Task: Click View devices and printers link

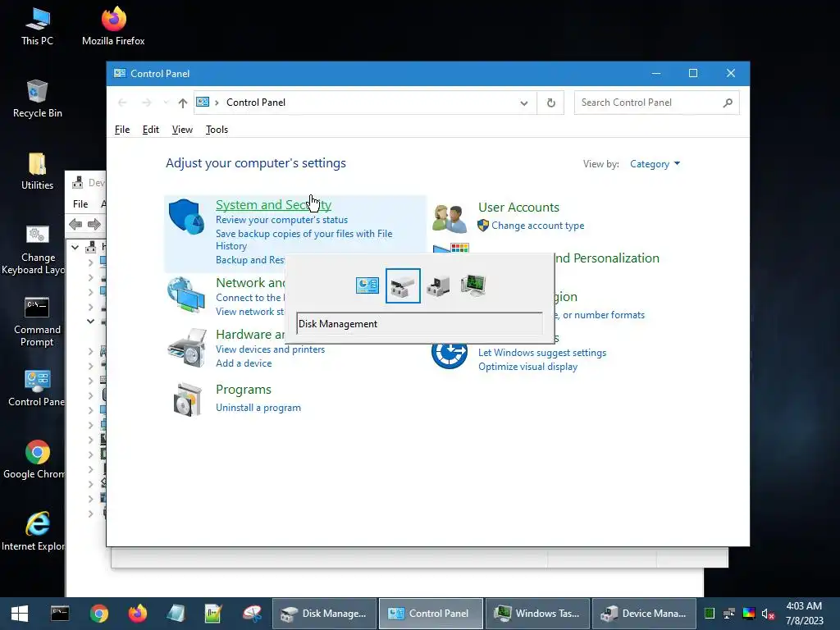Action: tap(270, 349)
